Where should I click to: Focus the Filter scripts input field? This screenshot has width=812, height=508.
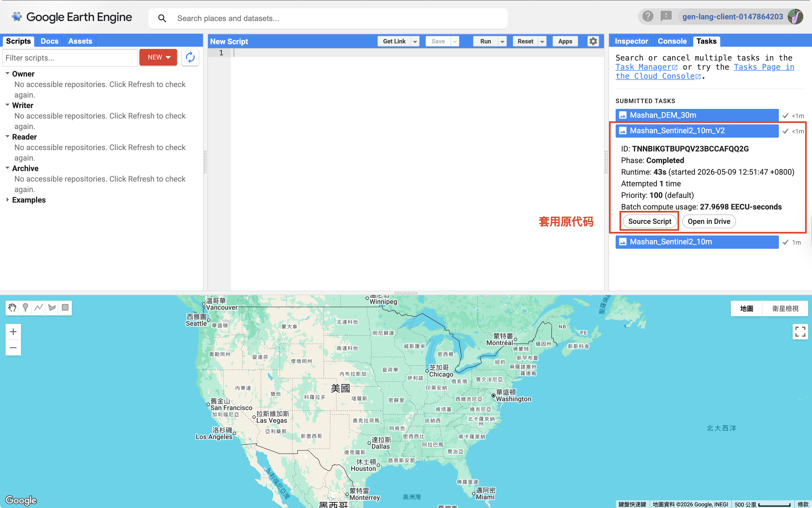tap(70, 57)
